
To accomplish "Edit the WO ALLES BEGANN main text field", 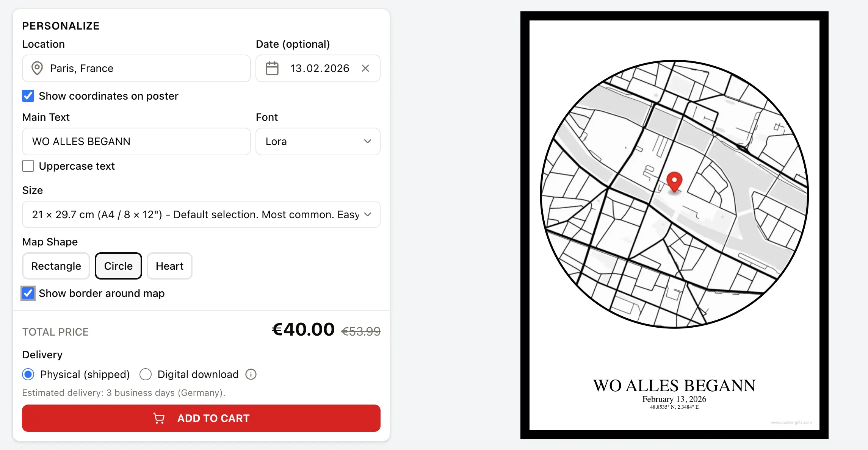I will 136,142.
